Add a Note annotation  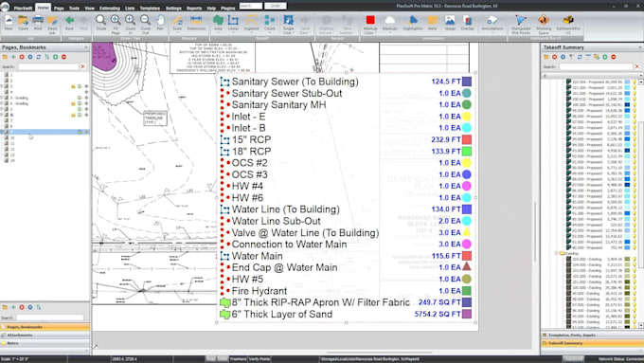point(432,23)
